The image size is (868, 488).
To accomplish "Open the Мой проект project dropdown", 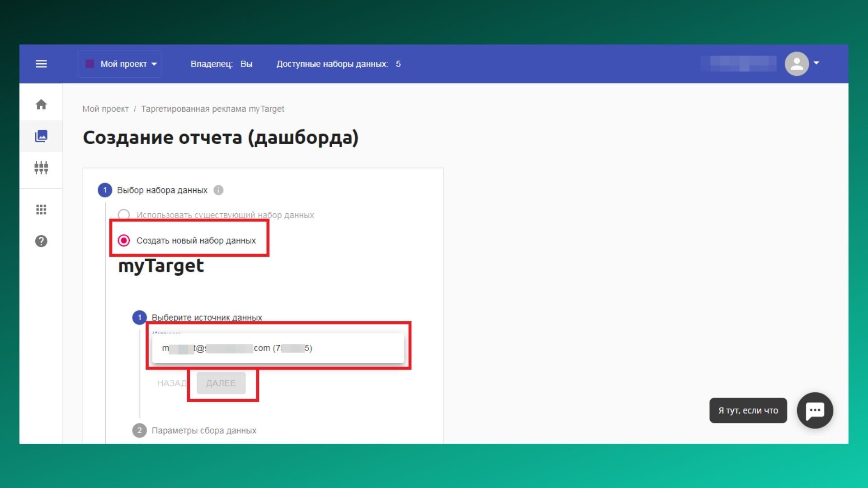I will [x=120, y=64].
